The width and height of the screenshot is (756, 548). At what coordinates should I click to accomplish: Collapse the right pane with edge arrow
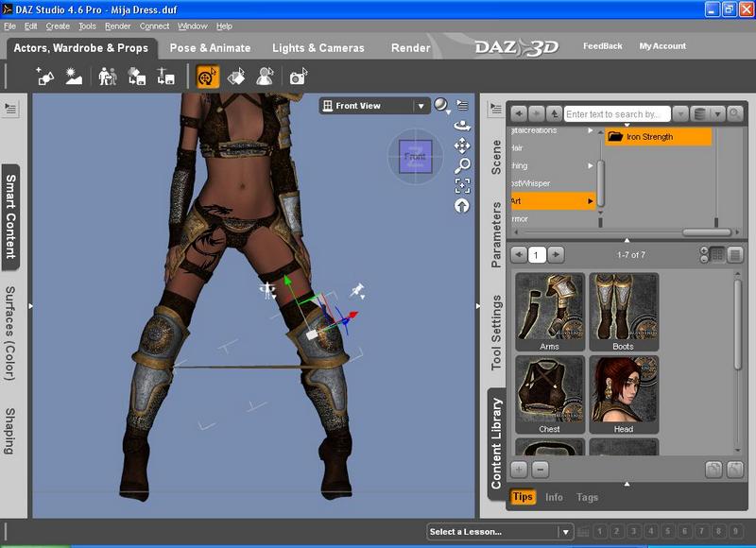478,306
